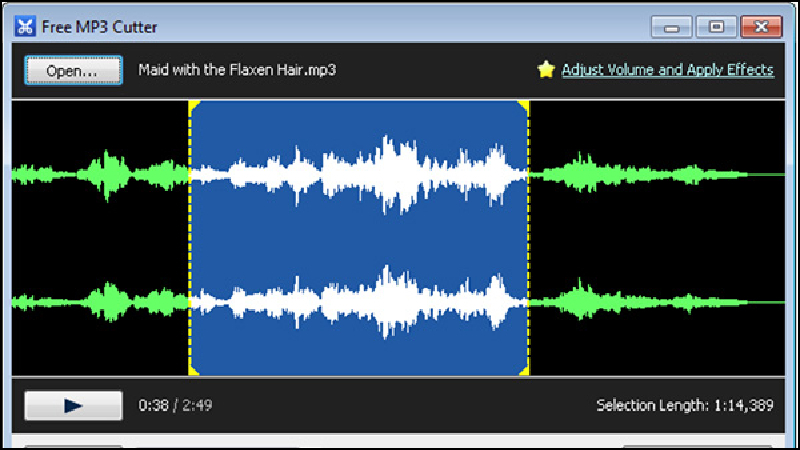Open an audio file with the Open... button
Image resolution: width=800 pixels, height=450 pixels.
pyautogui.click(x=73, y=70)
